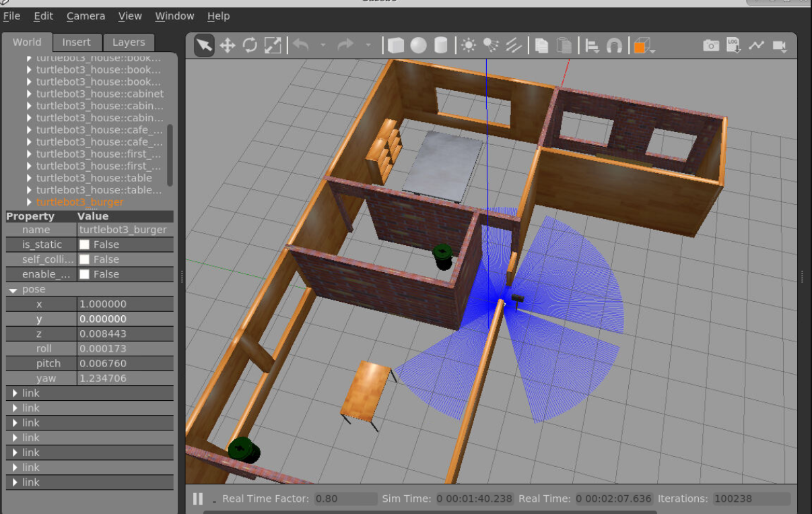Click the Real Time Factor value 0.80
The image size is (812, 514).
(345, 499)
